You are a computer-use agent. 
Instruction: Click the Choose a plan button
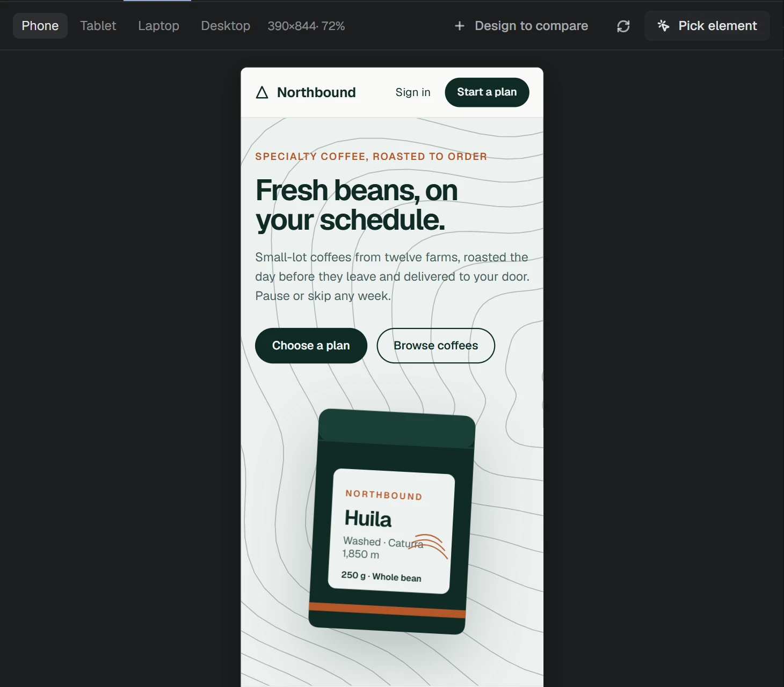311,346
